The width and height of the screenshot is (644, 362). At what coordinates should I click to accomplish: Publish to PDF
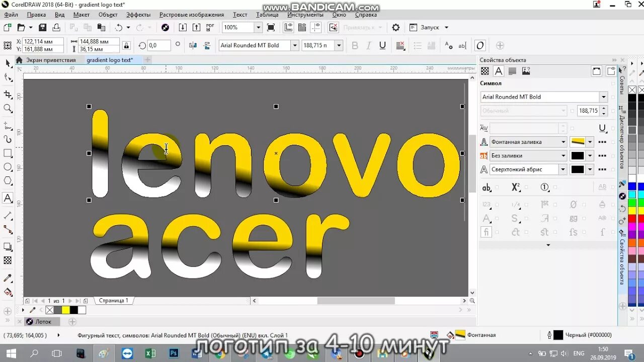[210, 28]
